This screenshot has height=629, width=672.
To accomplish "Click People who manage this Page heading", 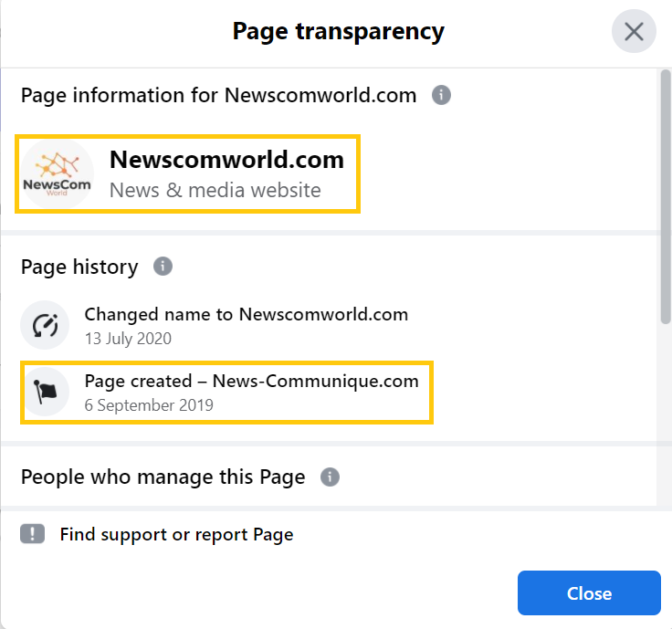I will 163,477.
